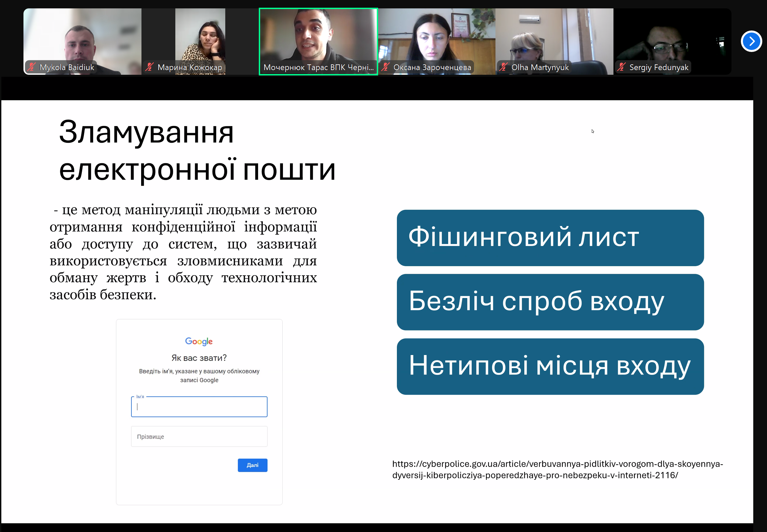Select Olha Martynyuk's video thumbnail

click(x=554, y=42)
